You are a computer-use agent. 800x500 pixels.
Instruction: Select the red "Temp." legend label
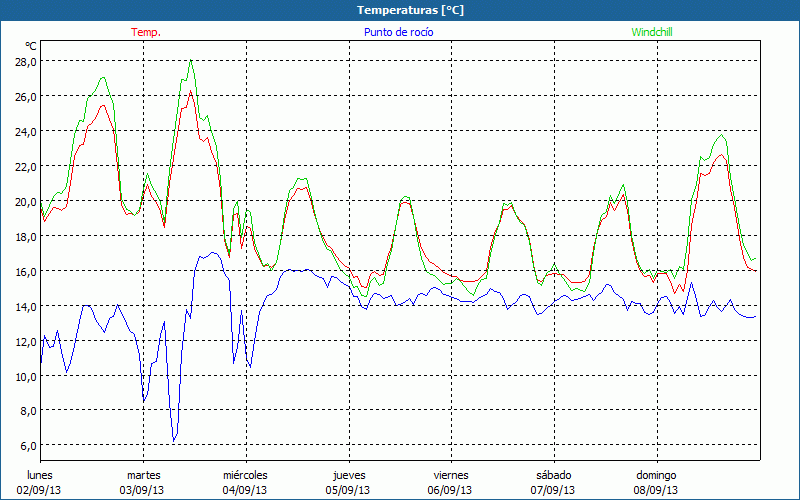pos(146,32)
